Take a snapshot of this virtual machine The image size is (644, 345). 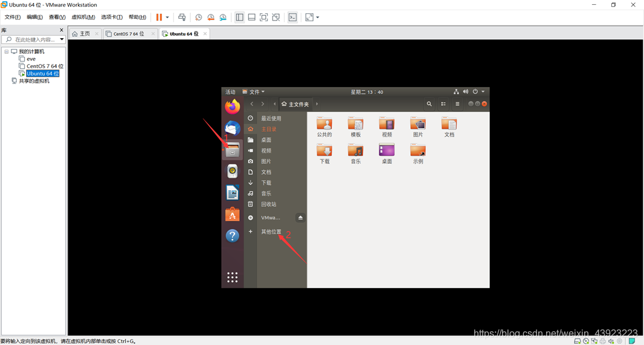click(198, 18)
